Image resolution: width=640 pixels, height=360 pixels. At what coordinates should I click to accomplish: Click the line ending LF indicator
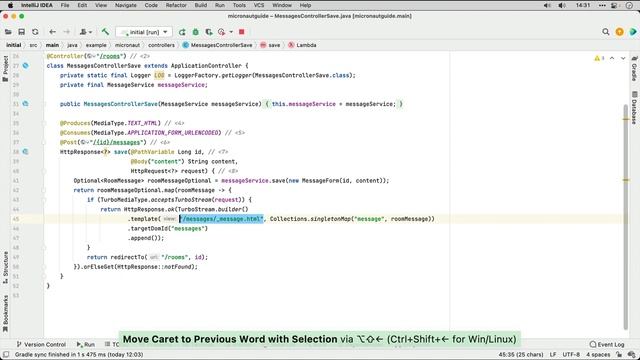(x=553, y=354)
